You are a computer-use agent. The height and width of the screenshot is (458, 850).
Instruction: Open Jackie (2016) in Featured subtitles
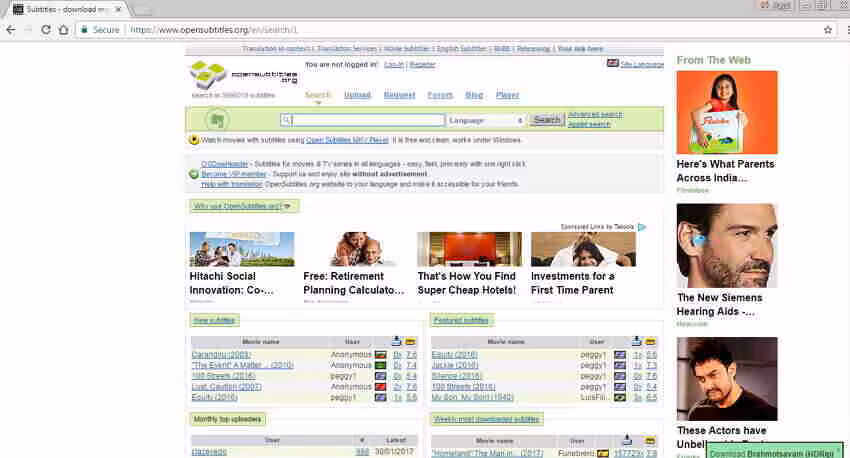click(455, 365)
